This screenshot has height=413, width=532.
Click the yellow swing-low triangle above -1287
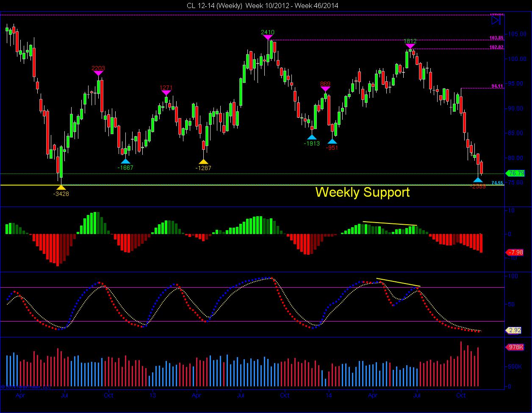coord(203,161)
